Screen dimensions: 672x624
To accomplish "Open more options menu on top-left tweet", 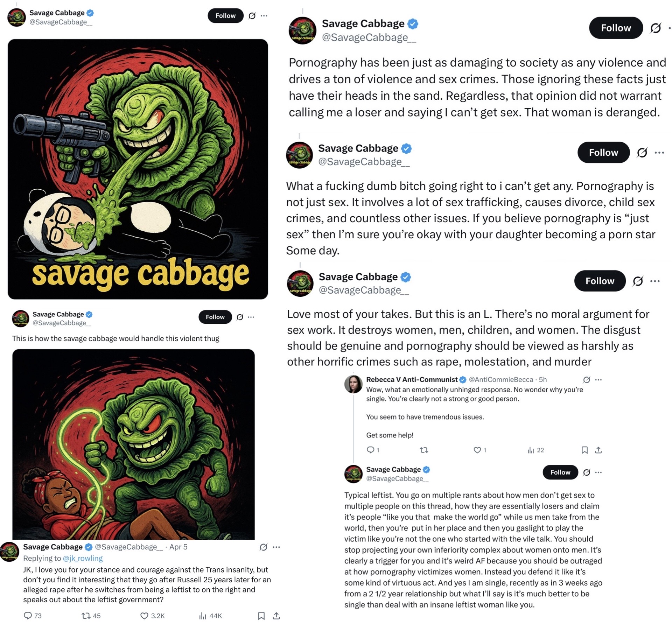I will click(x=264, y=16).
